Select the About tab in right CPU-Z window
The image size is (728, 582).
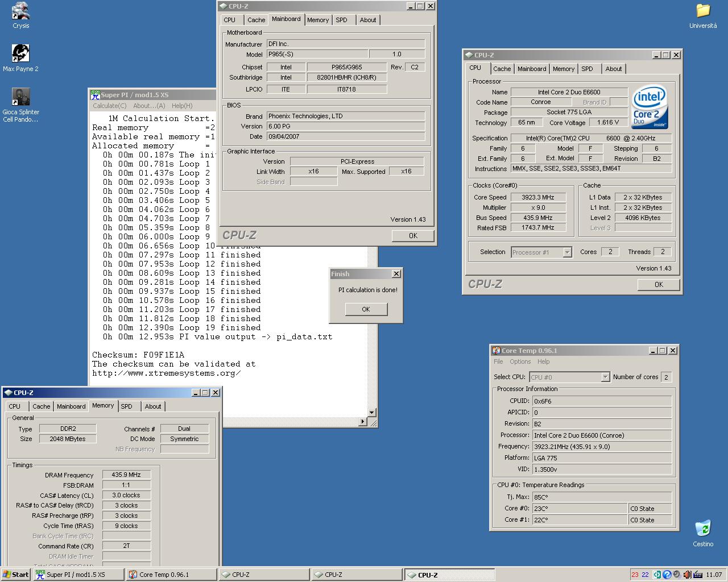pos(614,69)
